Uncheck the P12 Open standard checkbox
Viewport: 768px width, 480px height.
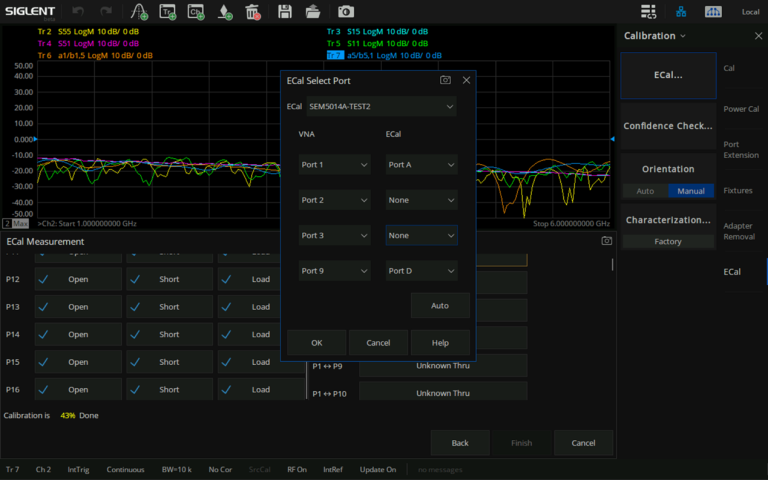[x=43, y=279]
